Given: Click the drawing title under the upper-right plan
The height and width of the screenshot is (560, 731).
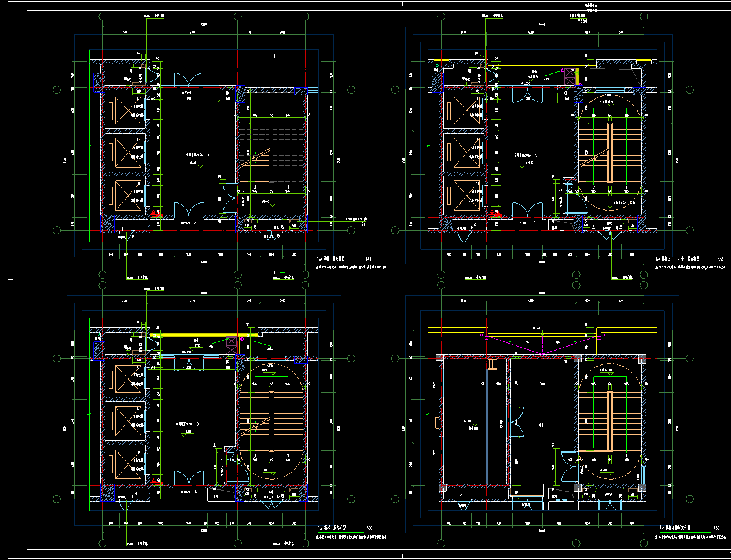Looking at the screenshot, I should [x=677, y=260].
